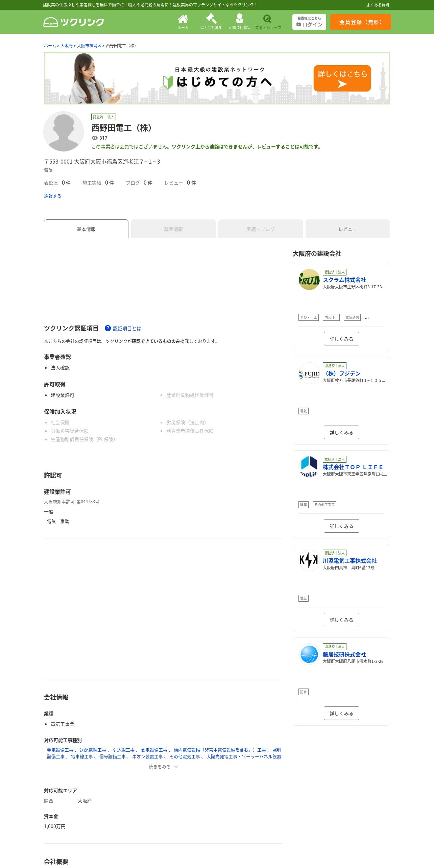The height and width of the screenshot is (868, 434).
Task: Open （株）フジデン company link
Action: [x=342, y=373]
